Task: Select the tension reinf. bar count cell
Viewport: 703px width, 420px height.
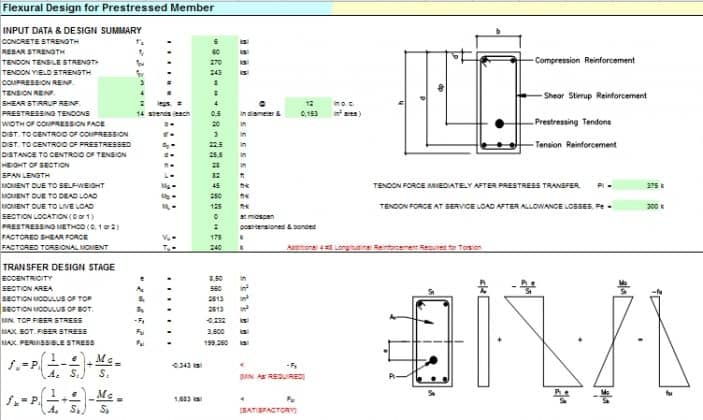Action: (122, 93)
